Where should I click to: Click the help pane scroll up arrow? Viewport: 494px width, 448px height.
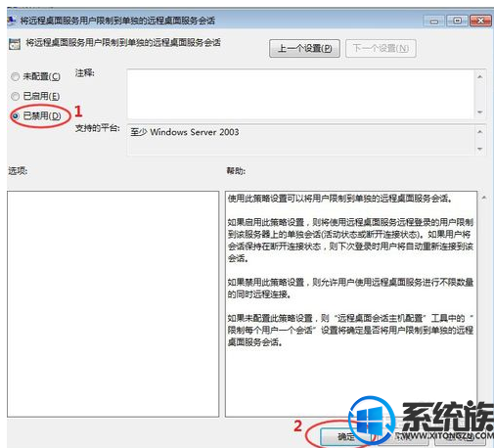[x=484, y=198]
